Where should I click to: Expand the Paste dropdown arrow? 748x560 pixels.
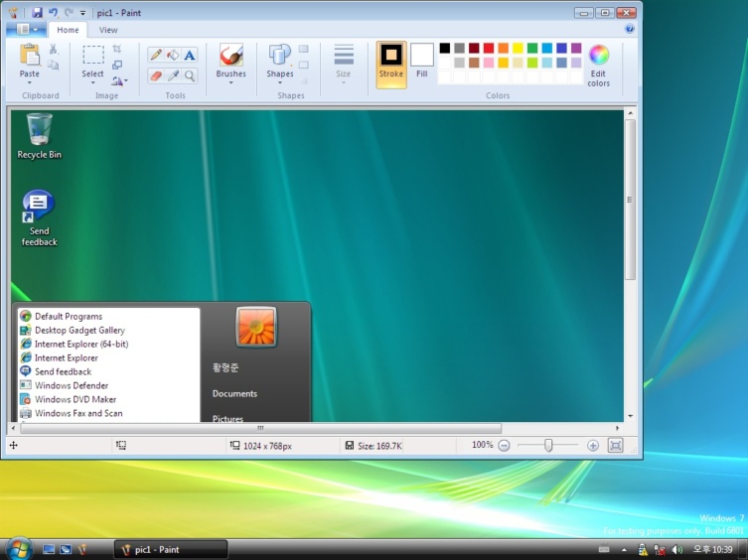pyautogui.click(x=29, y=83)
